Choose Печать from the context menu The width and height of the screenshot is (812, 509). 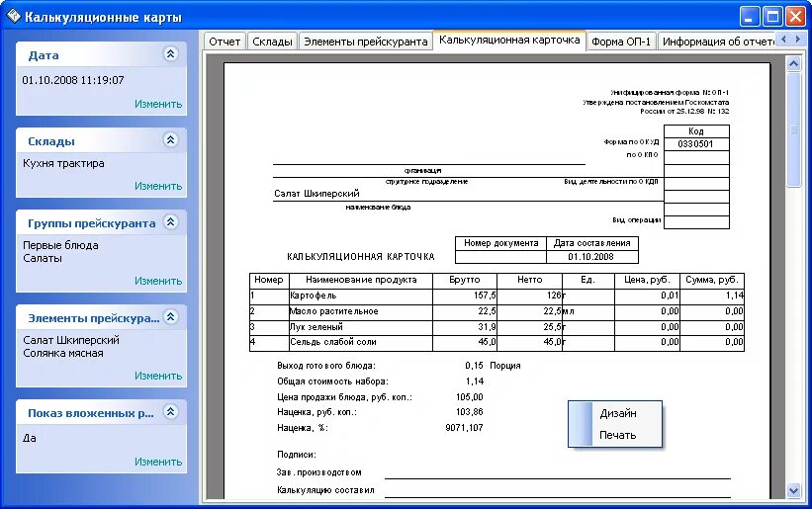(617, 435)
